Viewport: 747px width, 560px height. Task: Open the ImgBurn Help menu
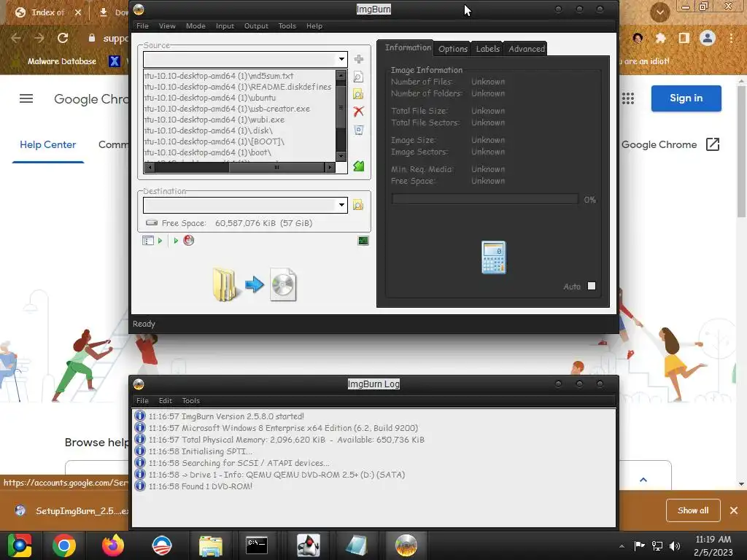[314, 26]
